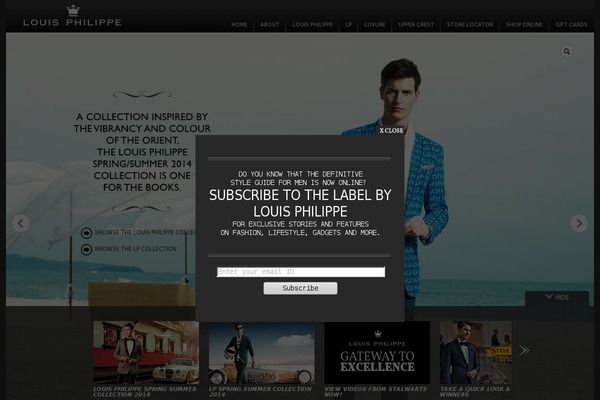Focus the email ID input field
This screenshot has width=600, height=400.
[x=301, y=272]
